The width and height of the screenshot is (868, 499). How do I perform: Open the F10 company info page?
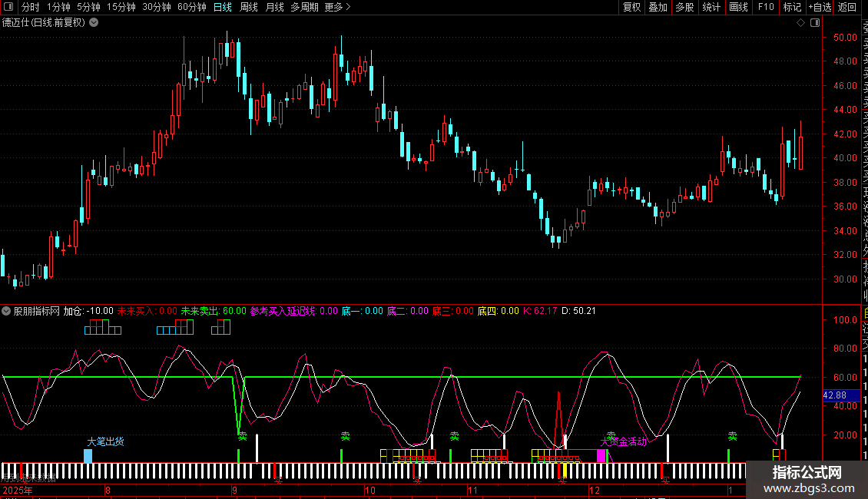[x=766, y=8]
